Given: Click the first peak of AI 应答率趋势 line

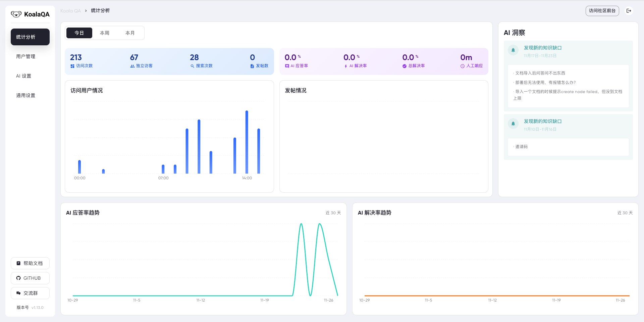Looking at the screenshot, I should pos(301,224).
